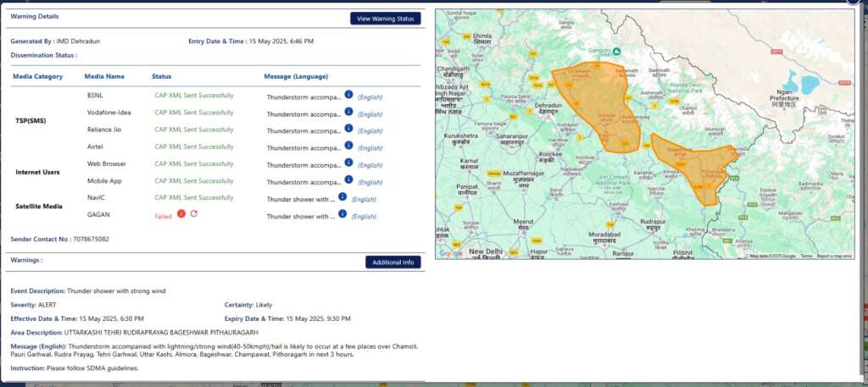This screenshot has width=868, height=387.
Task: Click the sender contact number 7078675082
Action: (x=91, y=240)
